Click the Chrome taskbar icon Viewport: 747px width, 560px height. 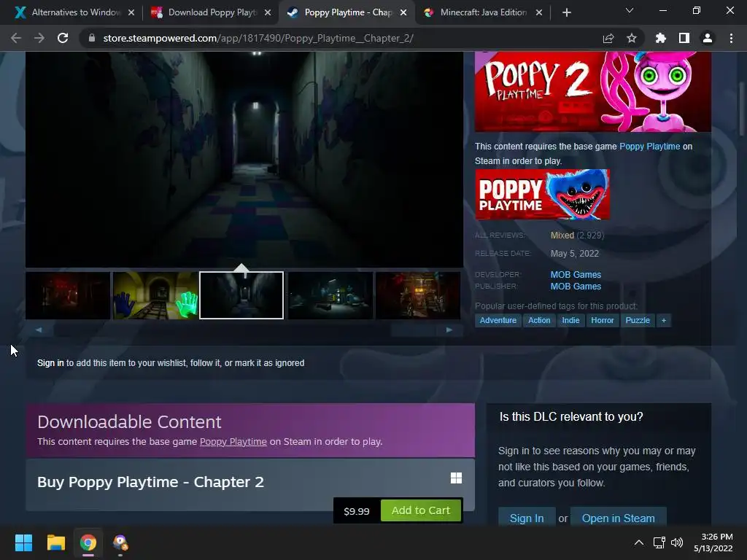(88, 542)
